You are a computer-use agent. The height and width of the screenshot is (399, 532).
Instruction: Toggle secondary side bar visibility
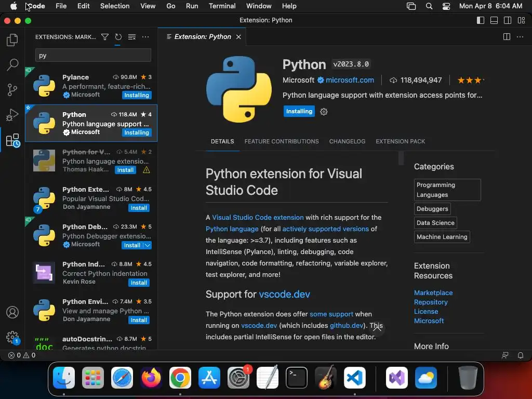click(508, 20)
